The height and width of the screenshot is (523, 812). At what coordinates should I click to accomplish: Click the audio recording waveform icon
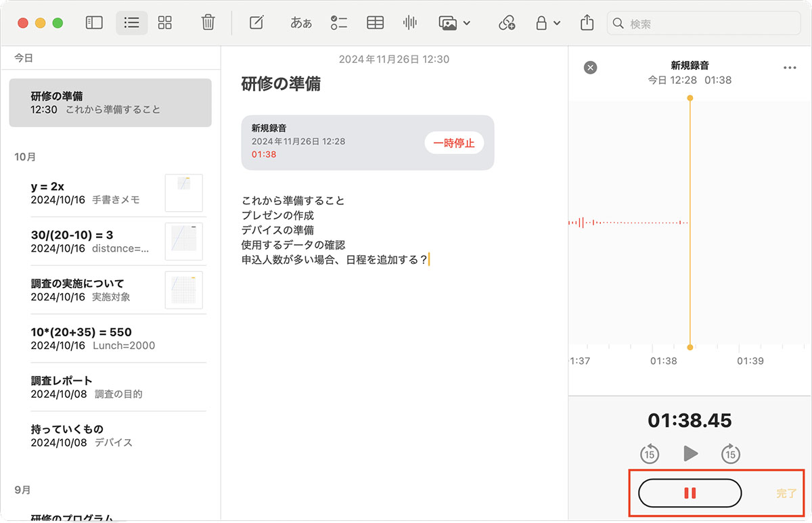(410, 23)
